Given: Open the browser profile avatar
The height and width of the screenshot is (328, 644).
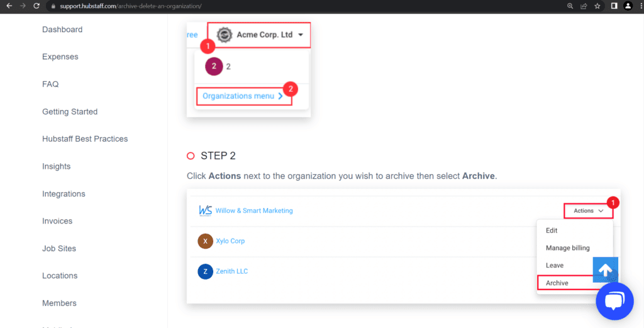Looking at the screenshot, I should [628, 6].
